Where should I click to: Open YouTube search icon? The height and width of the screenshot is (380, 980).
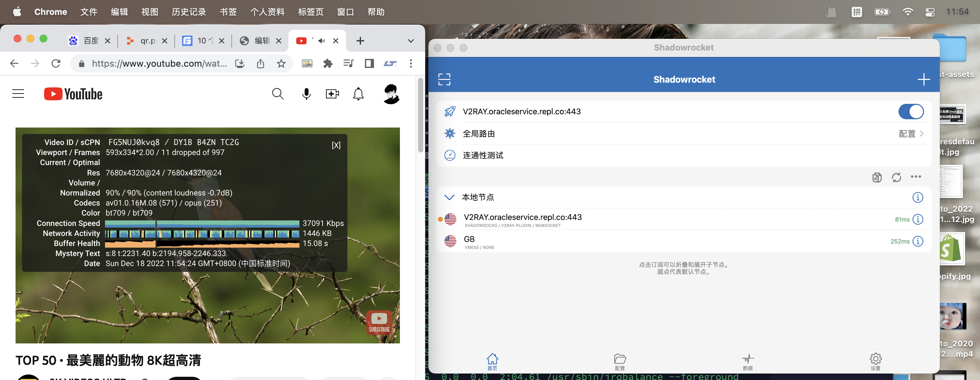coord(278,94)
